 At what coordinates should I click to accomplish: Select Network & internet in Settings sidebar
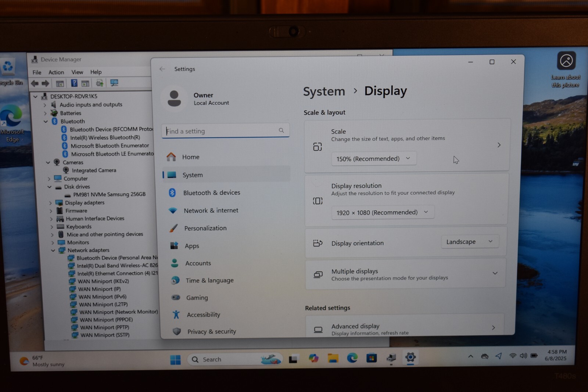pyautogui.click(x=227, y=211)
